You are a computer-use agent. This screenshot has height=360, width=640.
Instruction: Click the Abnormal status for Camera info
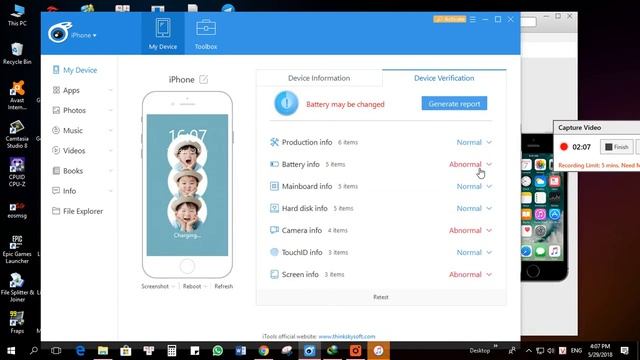[x=465, y=231]
